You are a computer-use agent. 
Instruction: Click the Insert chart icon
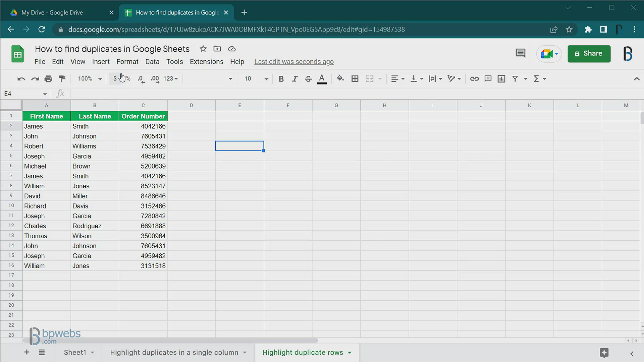tap(501, 79)
